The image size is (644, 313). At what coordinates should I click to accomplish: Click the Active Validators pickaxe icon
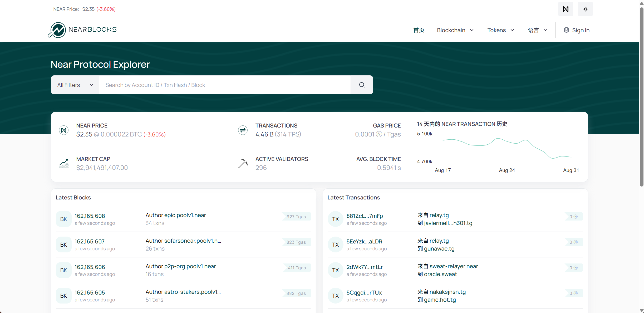[x=243, y=163]
